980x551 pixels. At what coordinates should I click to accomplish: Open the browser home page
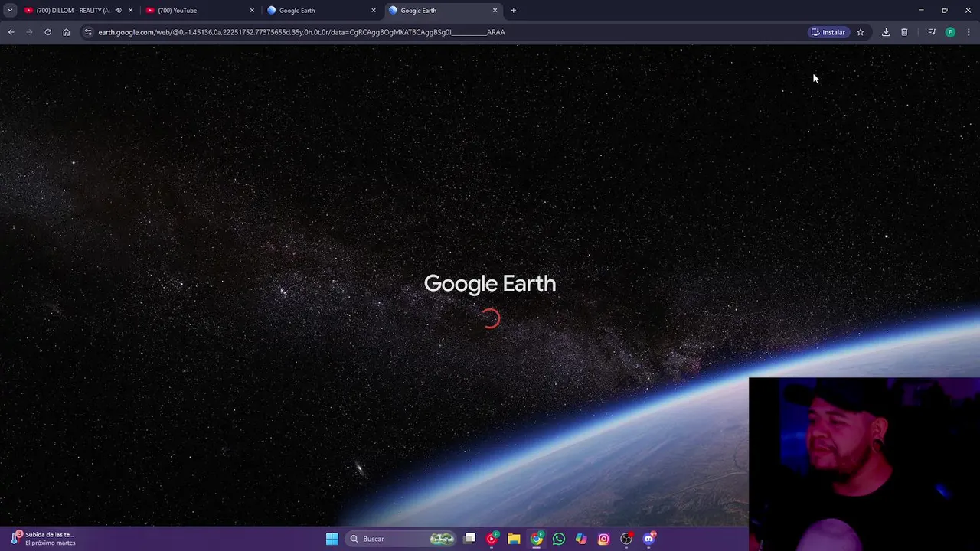(x=66, y=32)
